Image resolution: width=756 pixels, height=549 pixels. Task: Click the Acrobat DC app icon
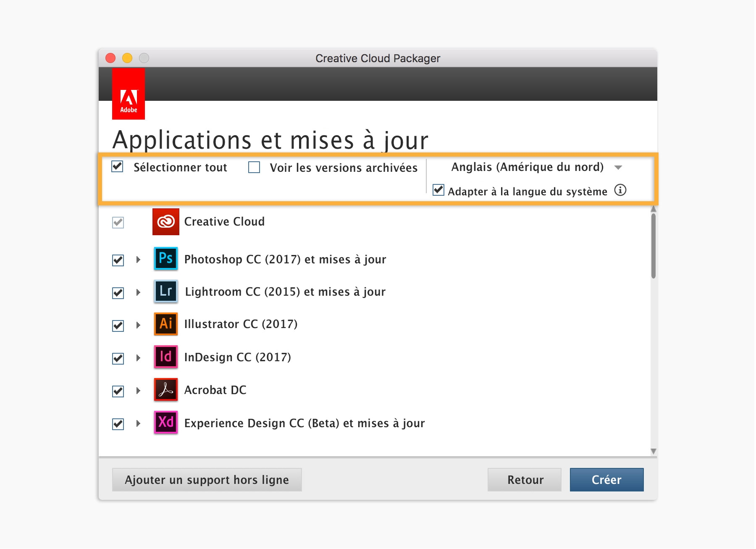(x=166, y=390)
